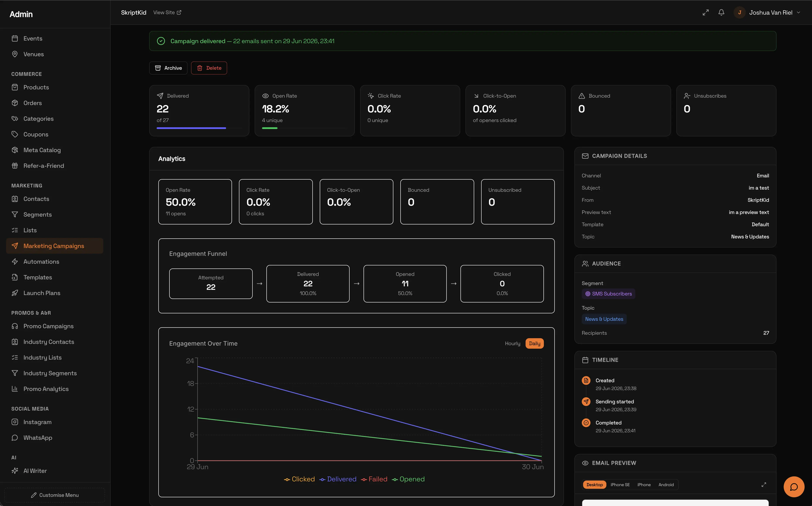The height and width of the screenshot is (506, 812).
Task: Open the orange chat support bubble
Action: click(x=794, y=487)
